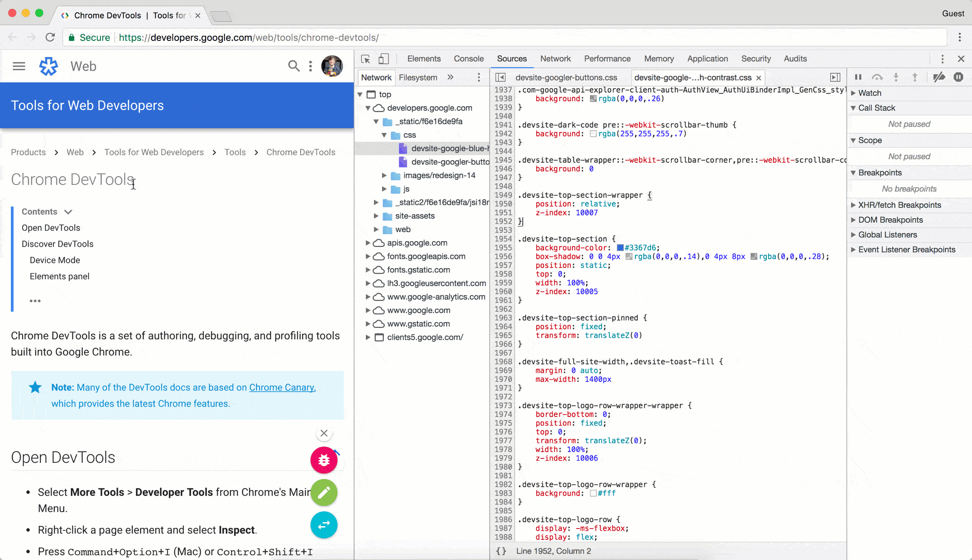The height and width of the screenshot is (560, 972).
Task: Click the Sources panel icon
Action: pyautogui.click(x=511, y=59)
